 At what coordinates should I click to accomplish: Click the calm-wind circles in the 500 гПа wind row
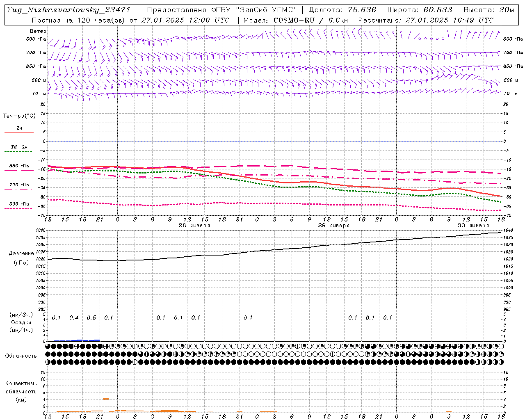[431, 39]
